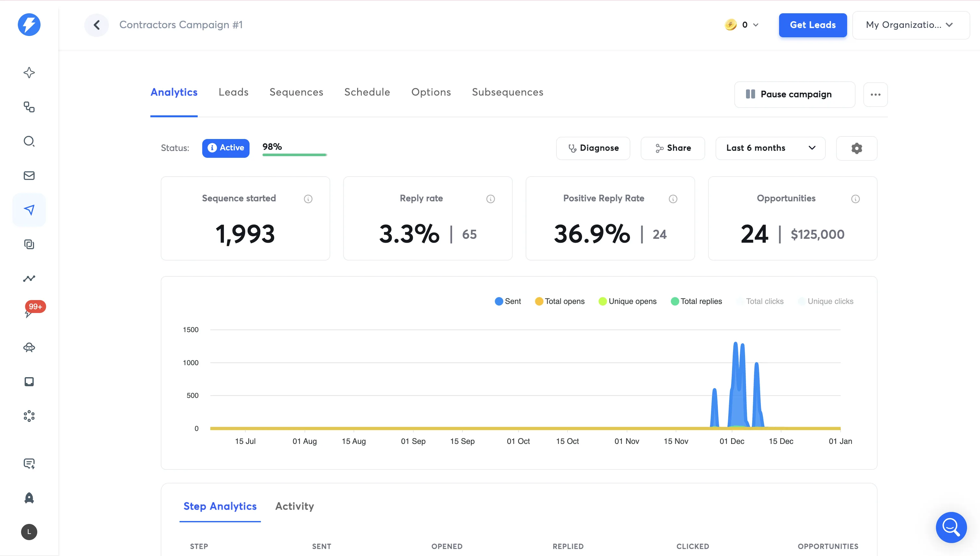Screen dimensions: 980x556
Task: Click the Contractors Campaign #1 title
Action: point(181,25)
